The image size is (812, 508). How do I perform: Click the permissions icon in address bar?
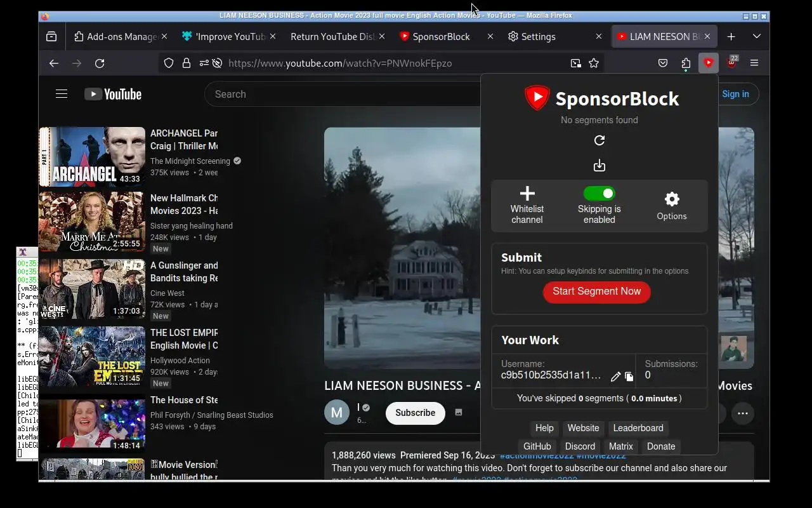[x=204, y=63]
